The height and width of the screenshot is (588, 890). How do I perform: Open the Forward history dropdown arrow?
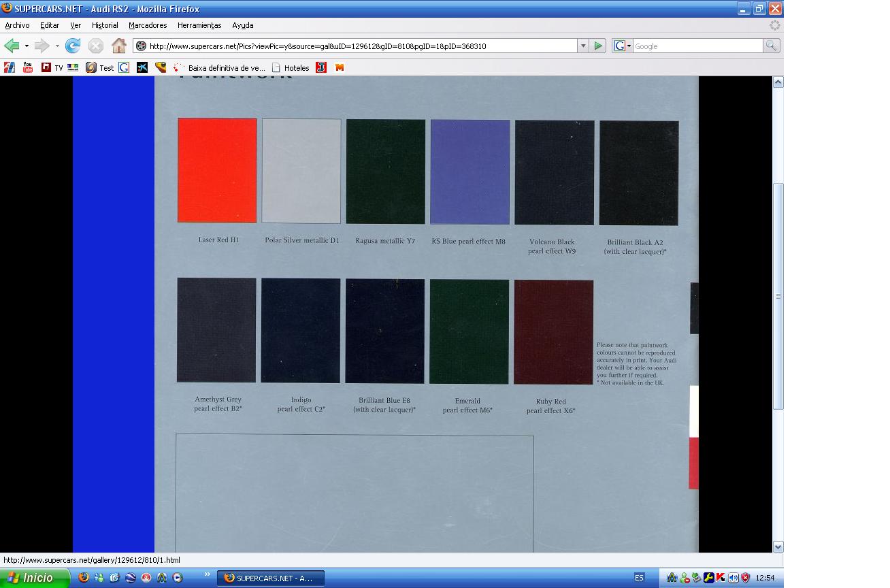click(57, 46)
